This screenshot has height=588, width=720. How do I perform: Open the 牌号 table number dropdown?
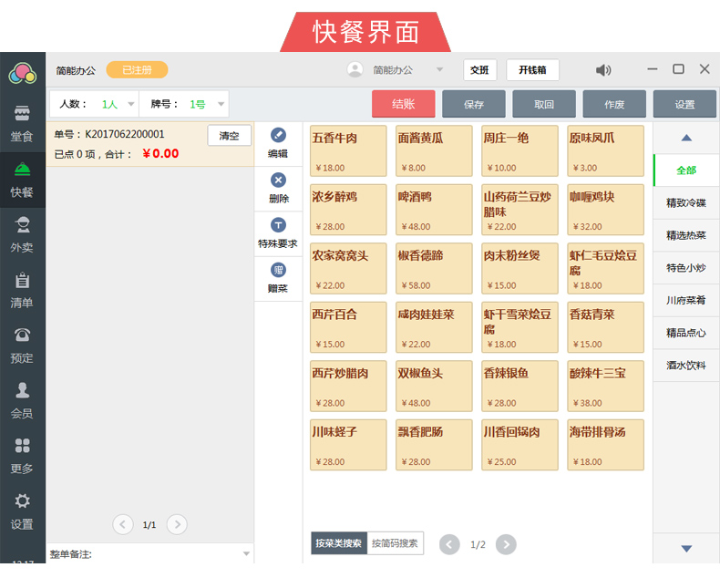click(221, 104)
